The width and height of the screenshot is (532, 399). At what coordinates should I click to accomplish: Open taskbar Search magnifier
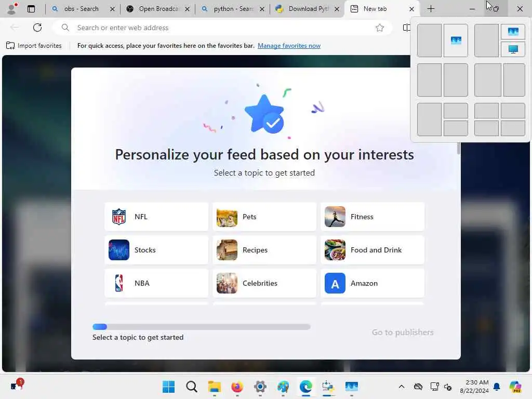click(192, 387)
